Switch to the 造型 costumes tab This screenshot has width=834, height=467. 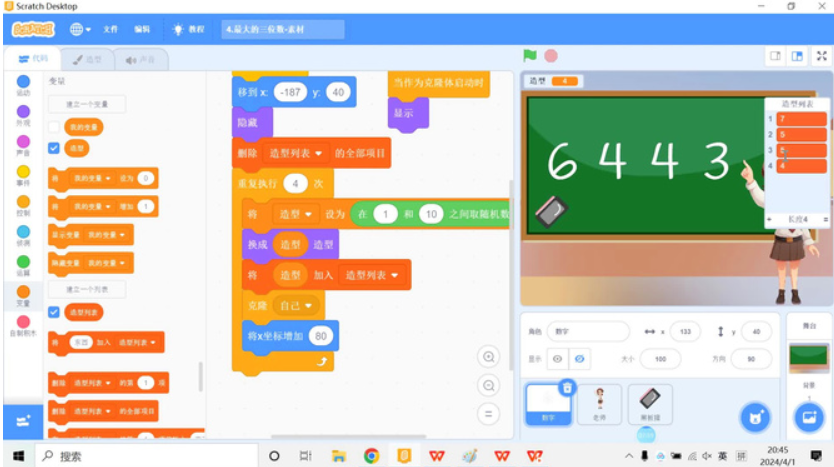(87, 60)
